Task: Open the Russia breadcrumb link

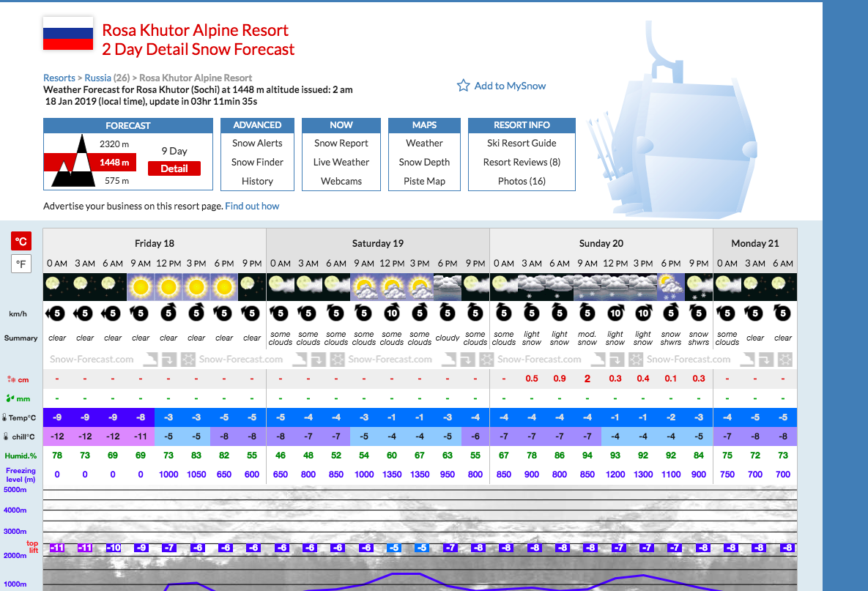Action: (x=97, y=78)
